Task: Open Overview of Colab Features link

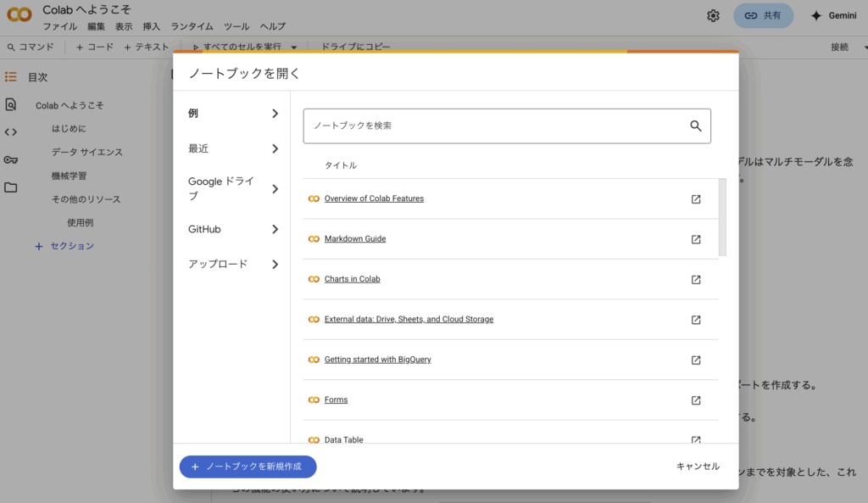Action: tap(374, 198)
